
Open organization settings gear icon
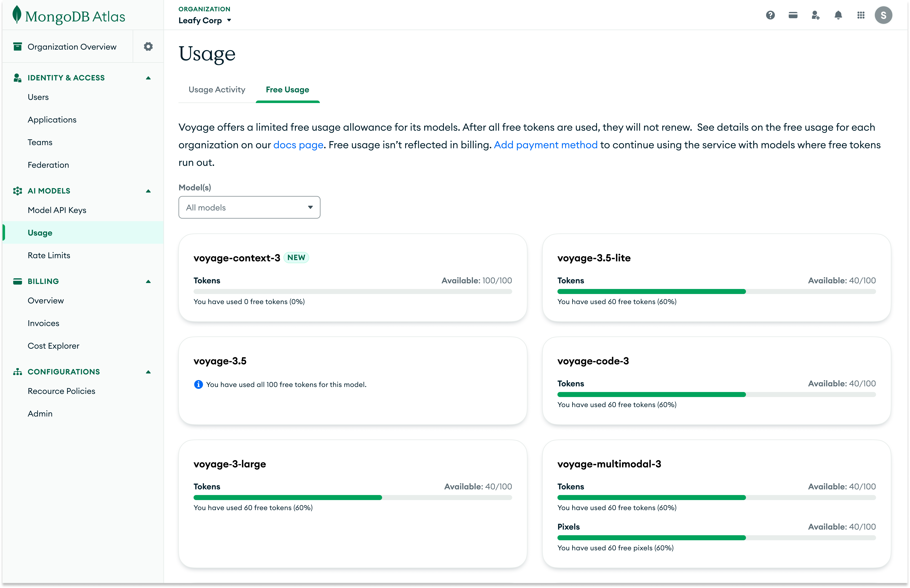click(148, 47)
